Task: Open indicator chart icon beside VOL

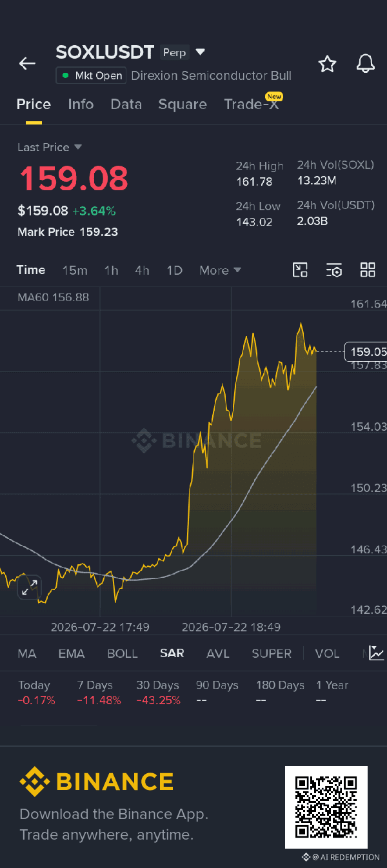Action: pos(376,653)
